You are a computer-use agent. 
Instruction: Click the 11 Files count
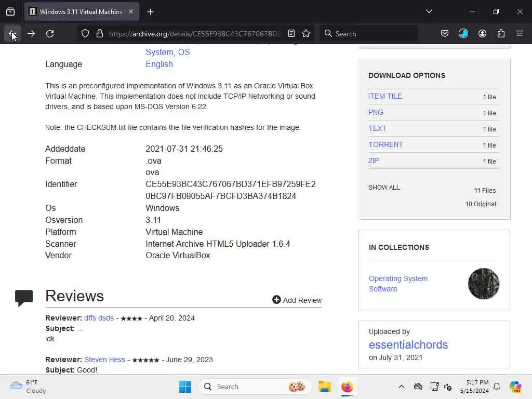pyautogui.click(x=485, y=191)
